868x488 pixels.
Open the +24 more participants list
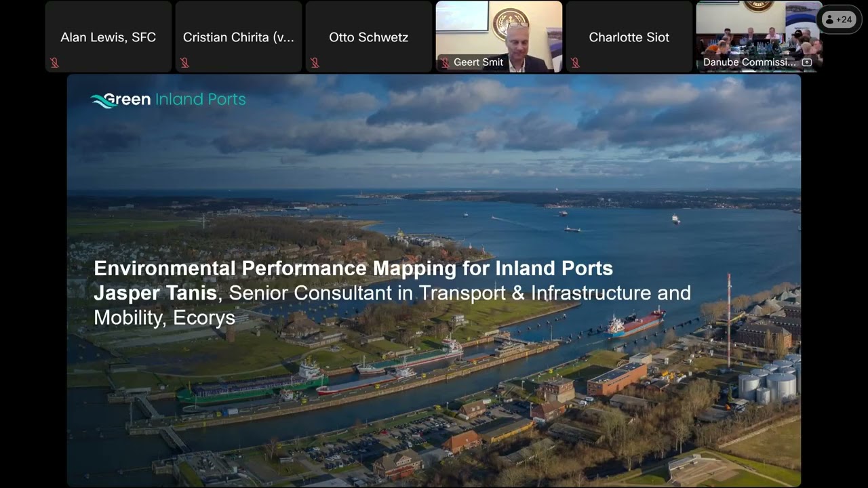click(838, 20)
